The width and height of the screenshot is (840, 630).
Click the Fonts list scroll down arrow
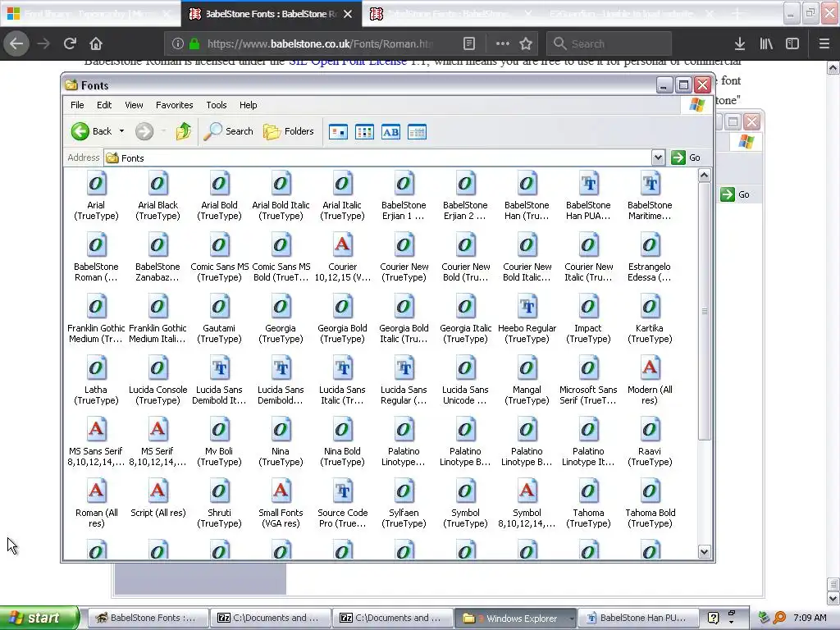tap(705, 552)
